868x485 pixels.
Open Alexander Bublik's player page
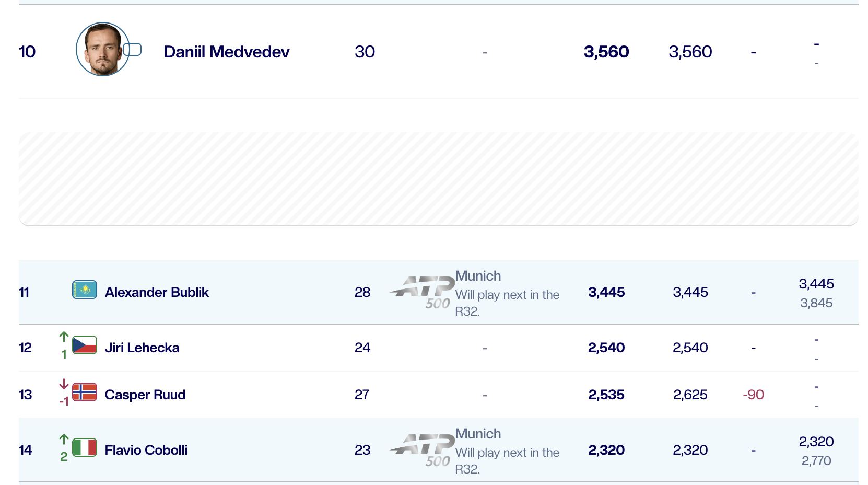157,292
